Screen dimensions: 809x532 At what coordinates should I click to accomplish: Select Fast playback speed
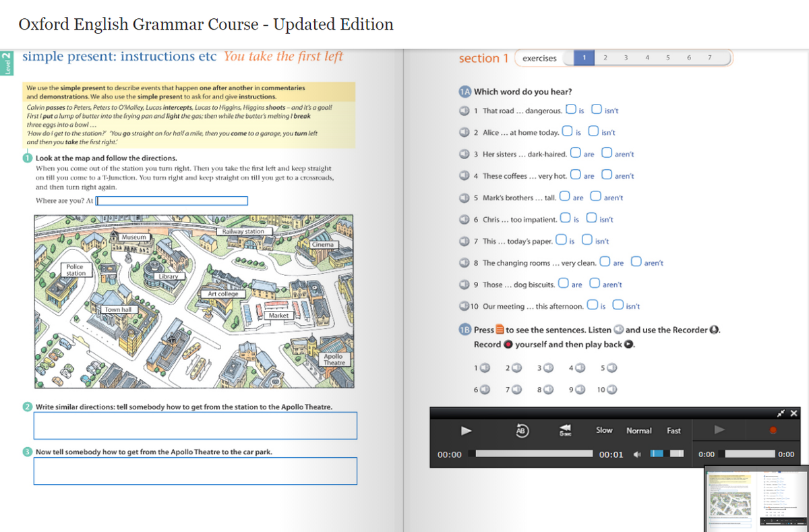point(673,430)
